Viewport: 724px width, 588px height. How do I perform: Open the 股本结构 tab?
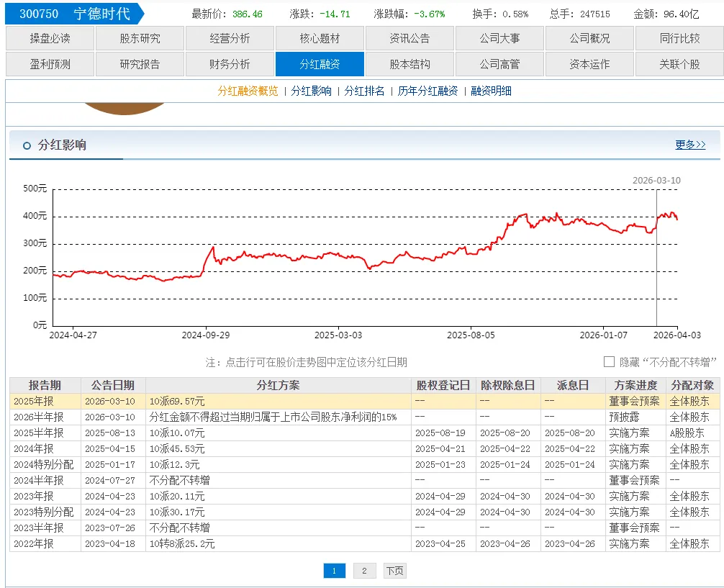pyautogui.click(x=410, y=64)
